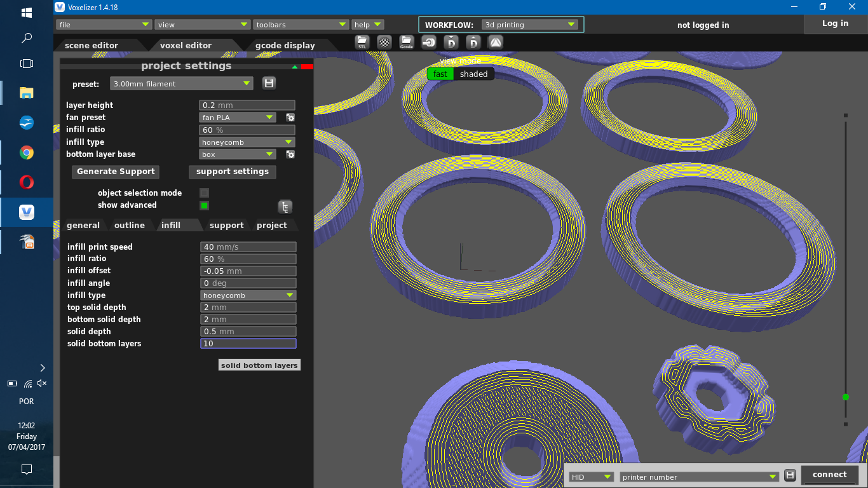The width and height of the screenshot is (868, 488).
Task: Open the toolbars dropdown menu
Action: [301, 25]
